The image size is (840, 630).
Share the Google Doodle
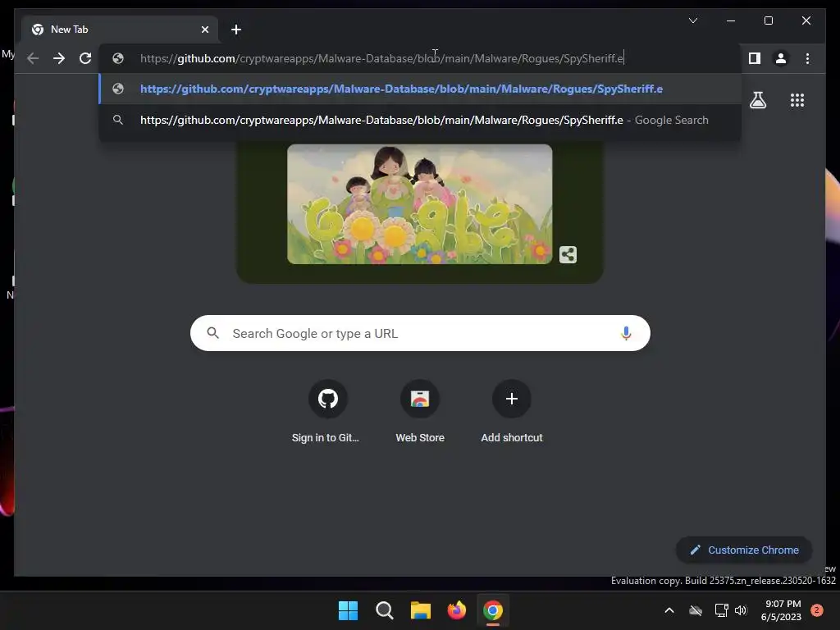(568, 254)
